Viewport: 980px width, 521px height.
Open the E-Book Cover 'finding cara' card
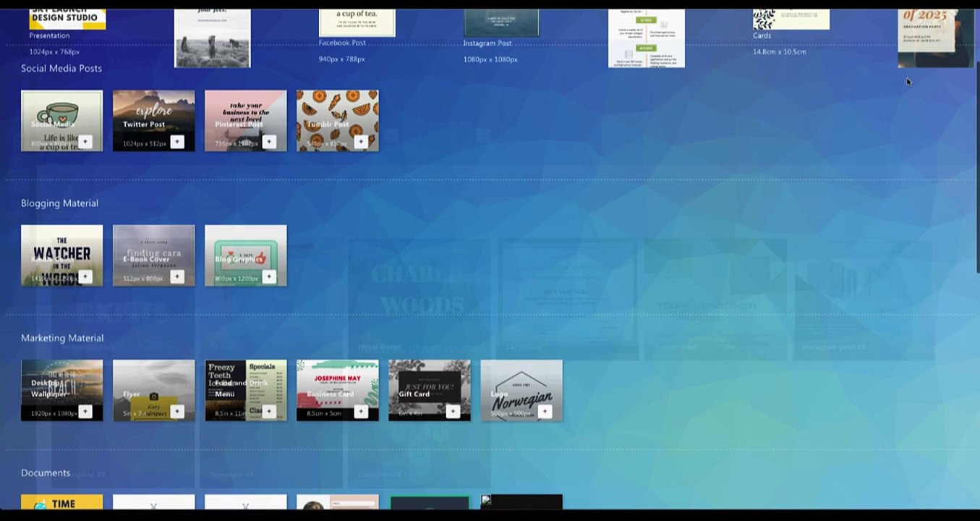153,255
